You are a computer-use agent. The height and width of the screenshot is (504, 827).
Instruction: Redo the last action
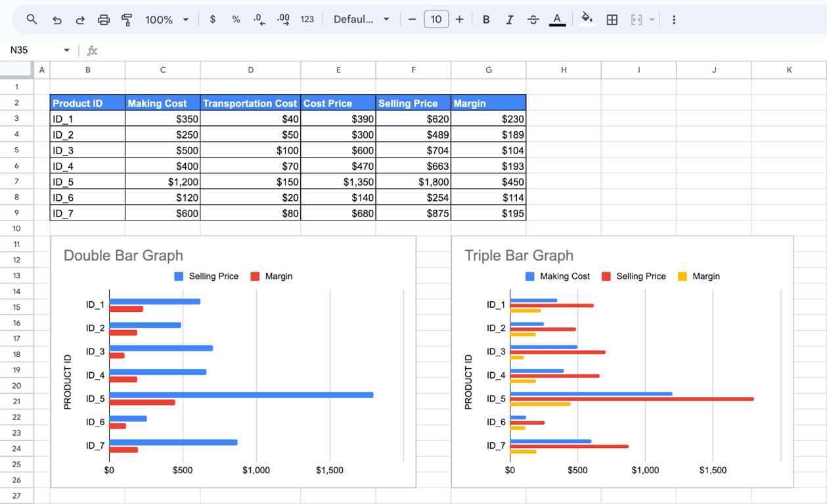pyautogui.click(x=80, y=20)
